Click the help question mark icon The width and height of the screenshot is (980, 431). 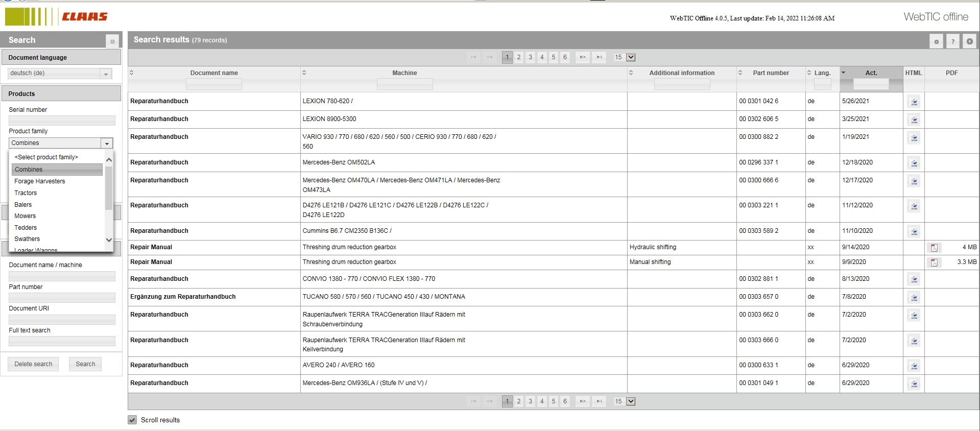click(953, 41)
